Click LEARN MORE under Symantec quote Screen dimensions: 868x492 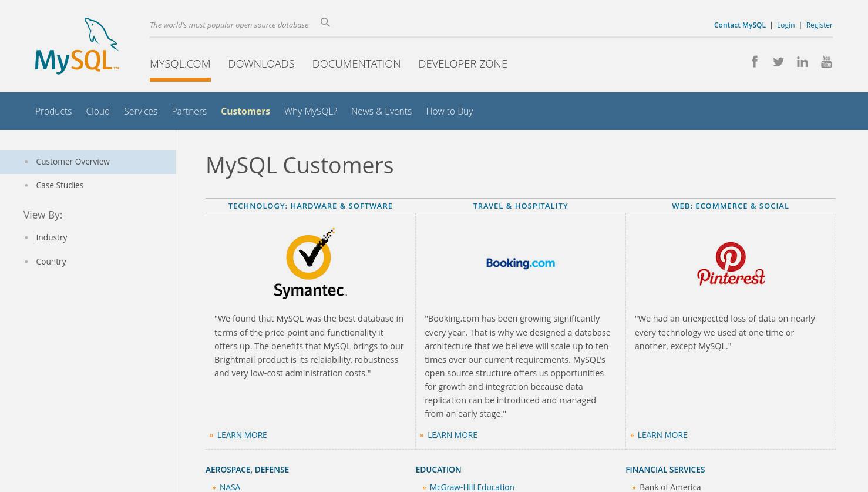[x=242, y=435]
